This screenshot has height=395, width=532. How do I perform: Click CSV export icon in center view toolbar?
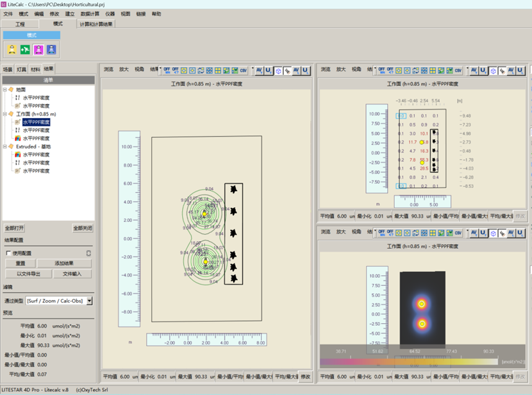pyautogui.click(x=244, y=71)
